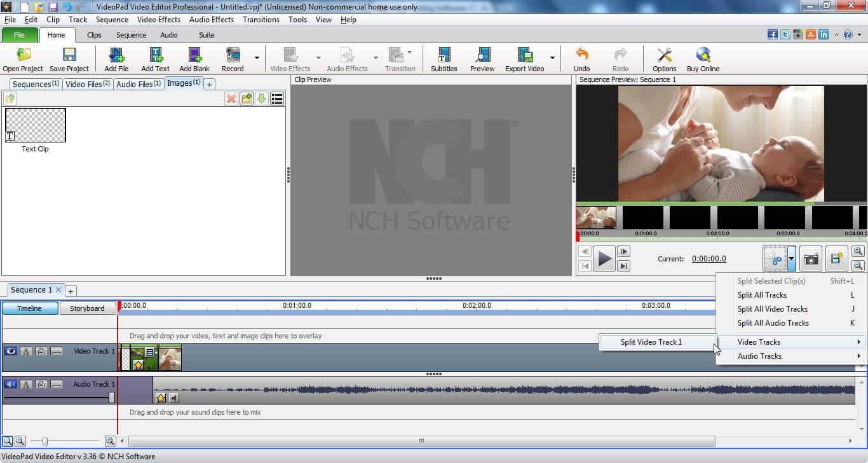Click the Save Project toolbar icon
868x463 pixels.
coord(69,60)
